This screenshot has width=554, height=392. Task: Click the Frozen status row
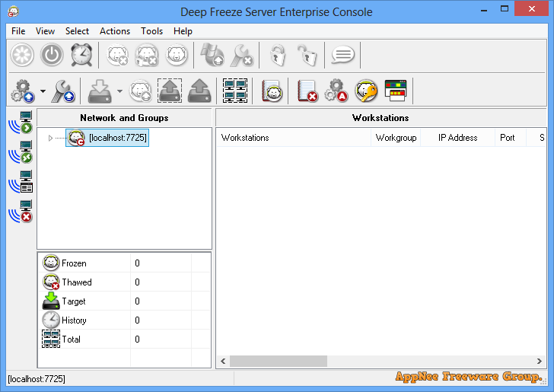pos(124,263)
